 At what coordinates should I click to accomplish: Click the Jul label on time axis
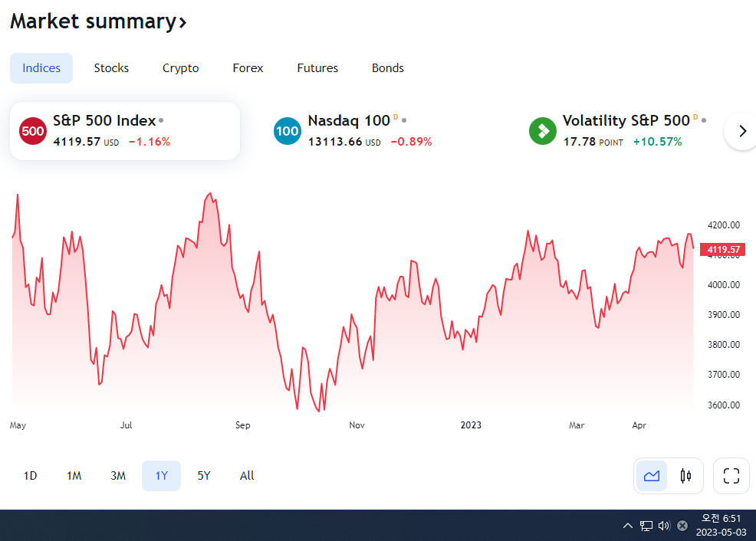tap(126, 425)
